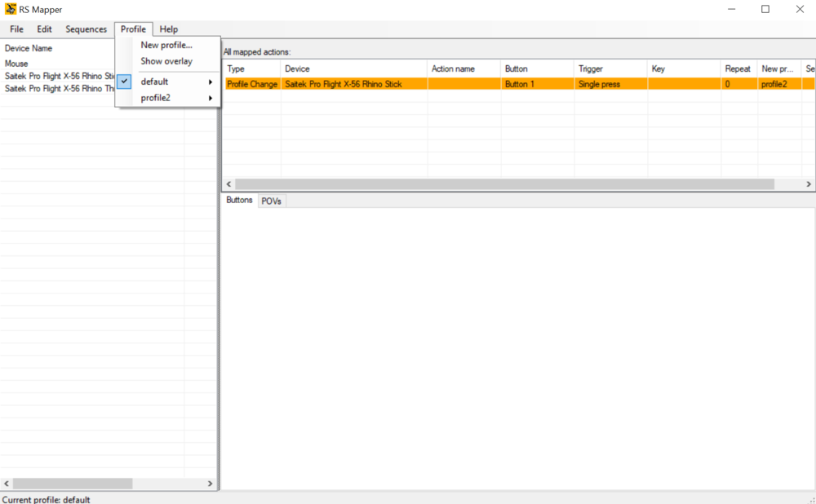Click mapped actions scrollbar right arrow
The image size is (816, 504).
coord(809,184)
